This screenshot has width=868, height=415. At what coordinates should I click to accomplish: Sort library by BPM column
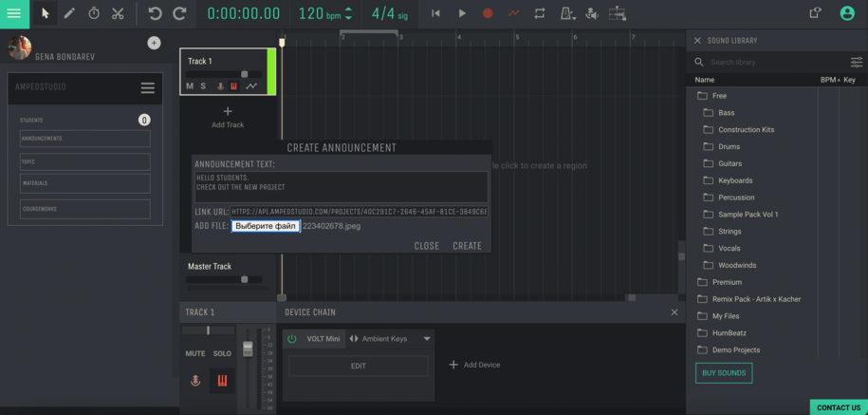click(x=829, y=80)
